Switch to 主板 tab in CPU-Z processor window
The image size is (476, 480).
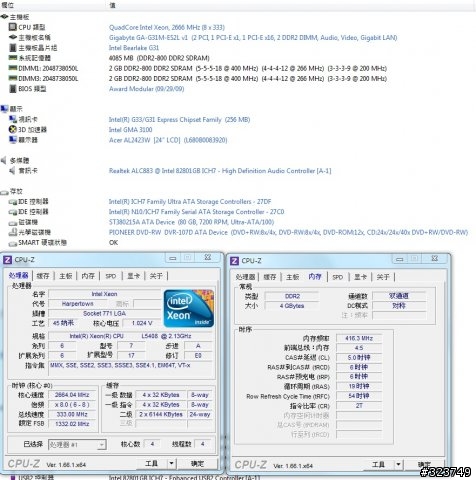[66, 276]
